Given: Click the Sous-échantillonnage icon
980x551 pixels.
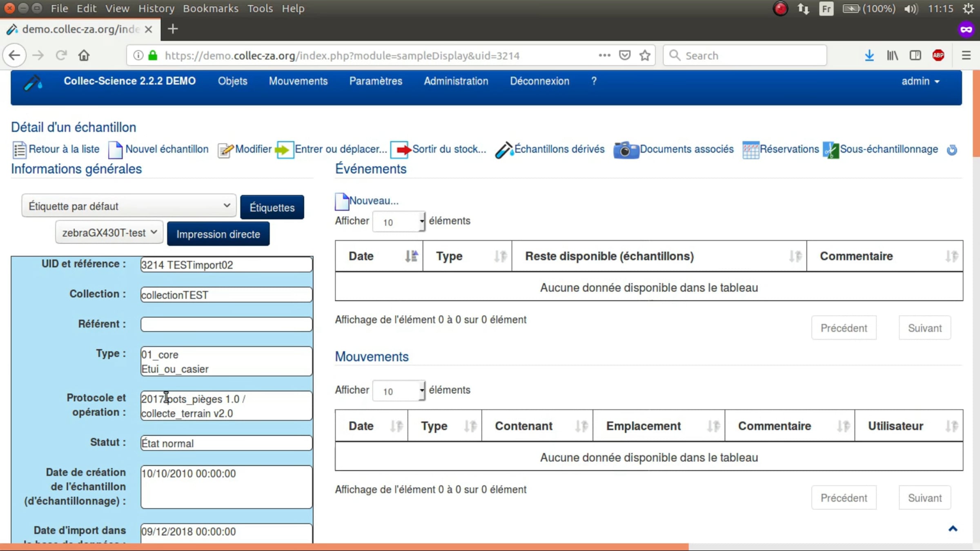Looking at the screenshot, I should pyautogui.click(x=831, y=150).
